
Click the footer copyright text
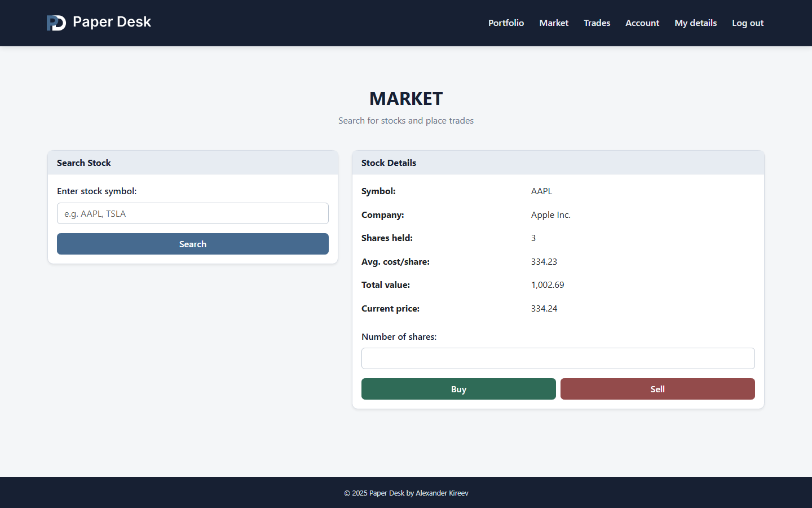tap(406, 493)
